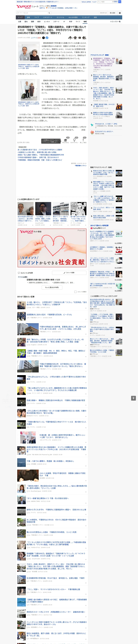138x644 pixels.
Task: Click the Yahoo! JAPAN link in the top bar
Action: tap(86, 2)
